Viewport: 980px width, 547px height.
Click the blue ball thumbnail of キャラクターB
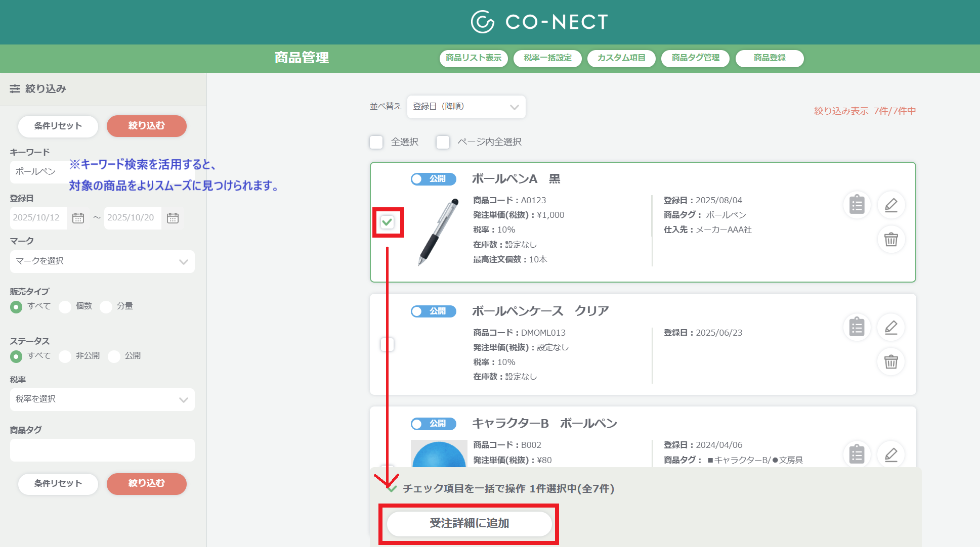[x=439, y=453]
